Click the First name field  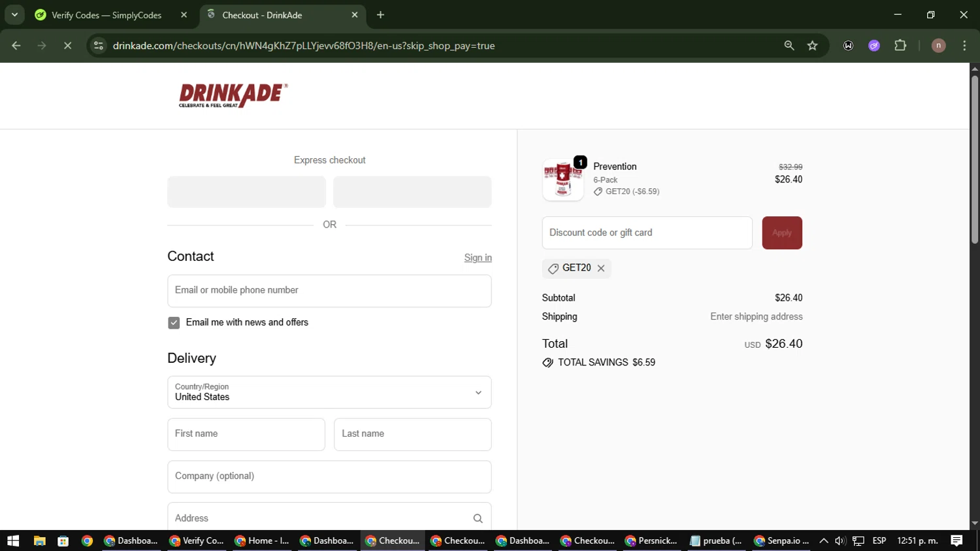(246, 435)
